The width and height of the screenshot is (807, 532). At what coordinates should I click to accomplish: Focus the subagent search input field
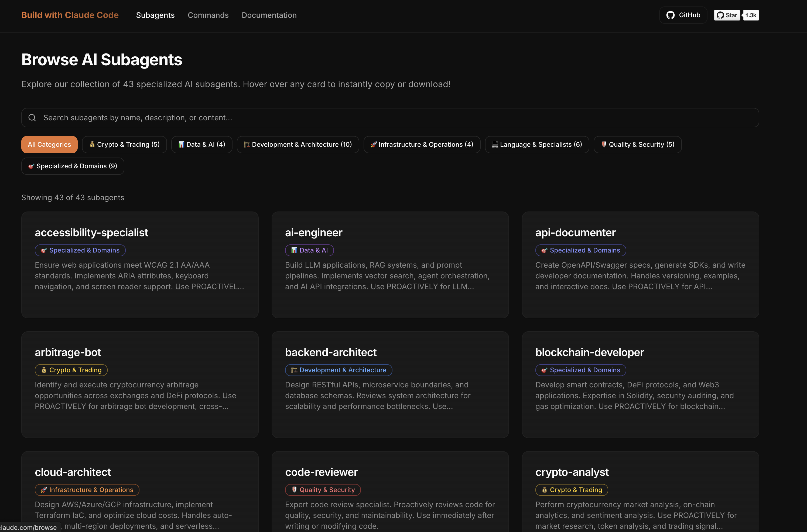pyautogui.click(x=390, y=118)
